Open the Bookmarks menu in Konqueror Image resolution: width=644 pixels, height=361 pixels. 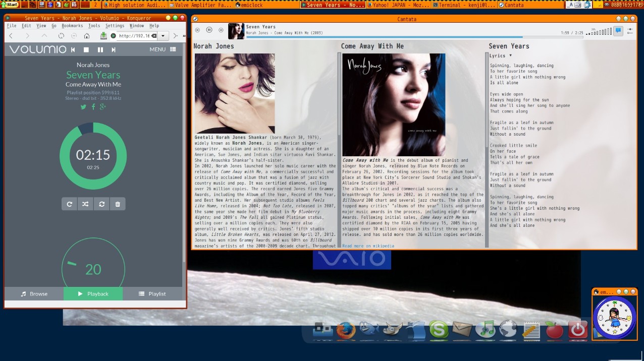point(72,26)
